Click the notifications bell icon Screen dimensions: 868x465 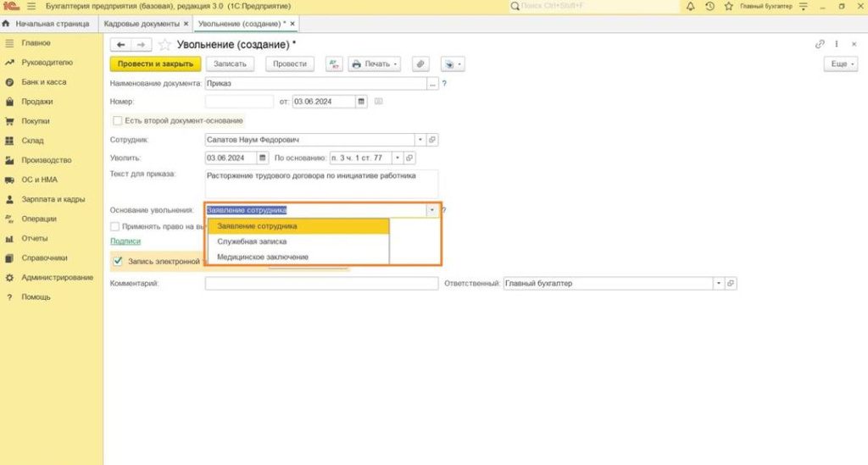tap(691, 6)
